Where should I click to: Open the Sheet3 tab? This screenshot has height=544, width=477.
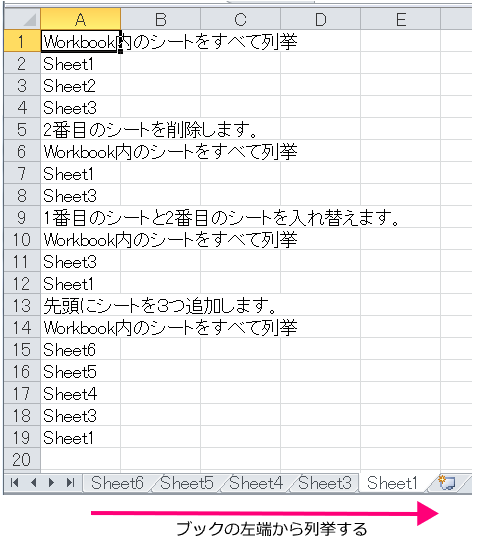(x=325, y=483)
